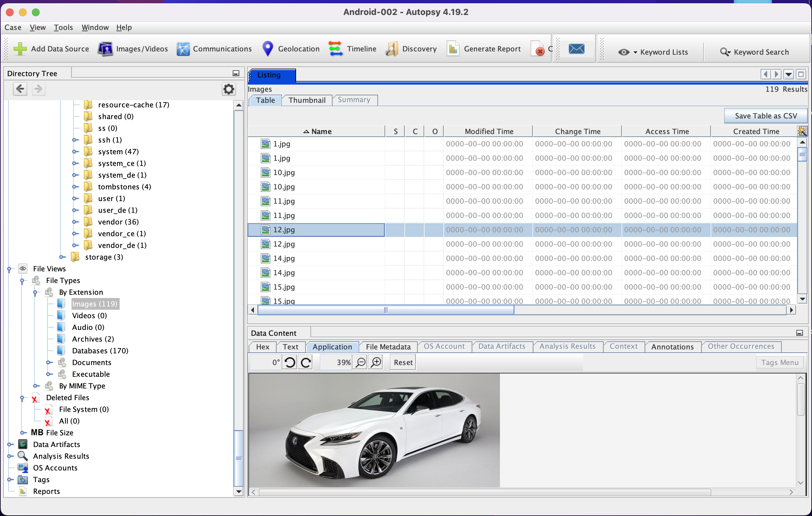Viewport: 812px width, 516px height.
Task: Open the Images/Videos gallery
Action: pyautogui.click(x=133, y=48)
